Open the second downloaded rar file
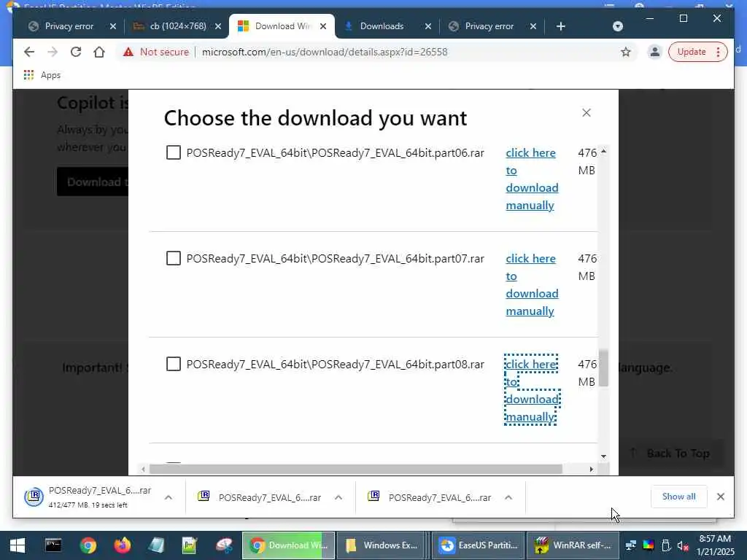This screenshot has width=747, height=560. [x=260, y=497]
